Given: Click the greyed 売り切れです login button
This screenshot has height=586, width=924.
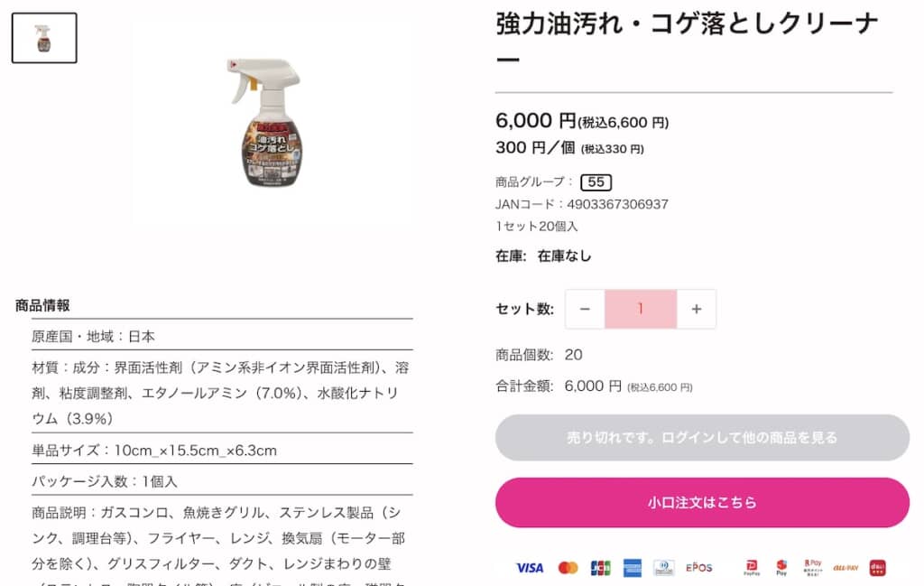Looking at the screenshot, I should [702, 438].
